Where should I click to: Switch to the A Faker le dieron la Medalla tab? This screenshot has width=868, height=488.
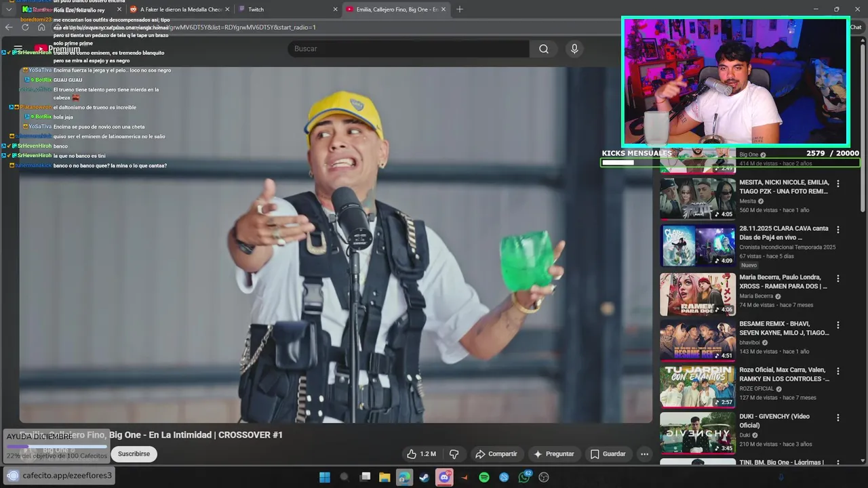point(180,9)
